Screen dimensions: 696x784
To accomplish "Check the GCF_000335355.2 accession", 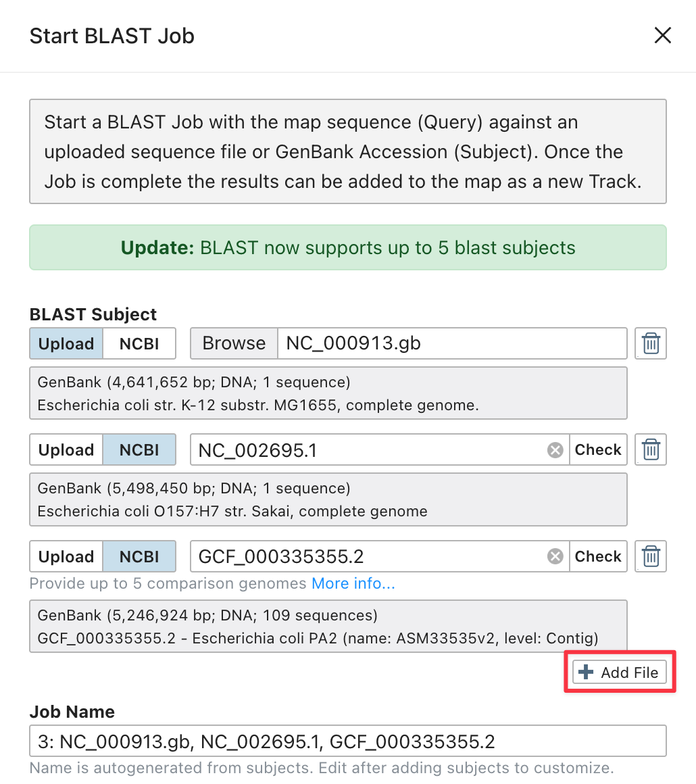I will pyautogui.click(x=598, y=556).
